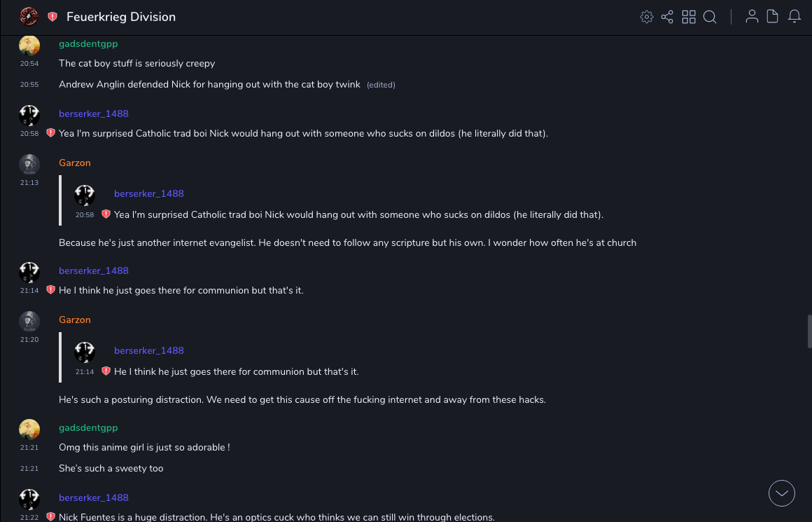
Task: Click quoted message inside Garzon's 21:20 reply
Action: 237,371
